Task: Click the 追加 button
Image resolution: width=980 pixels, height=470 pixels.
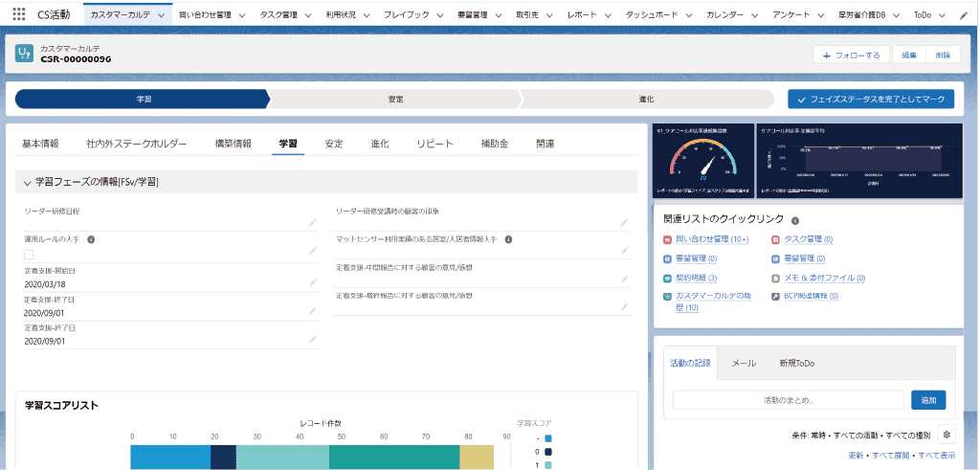Action: tap(928, 400)
